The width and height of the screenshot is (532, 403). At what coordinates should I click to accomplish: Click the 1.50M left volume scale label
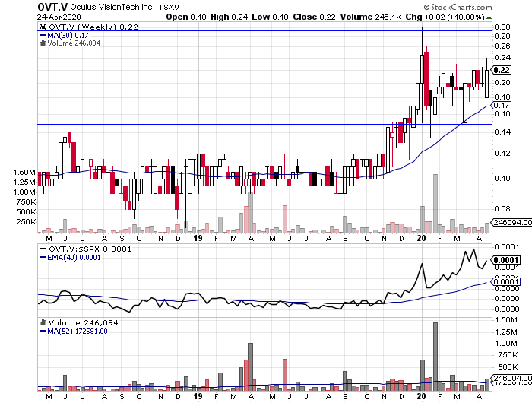[x=24, y=173]
